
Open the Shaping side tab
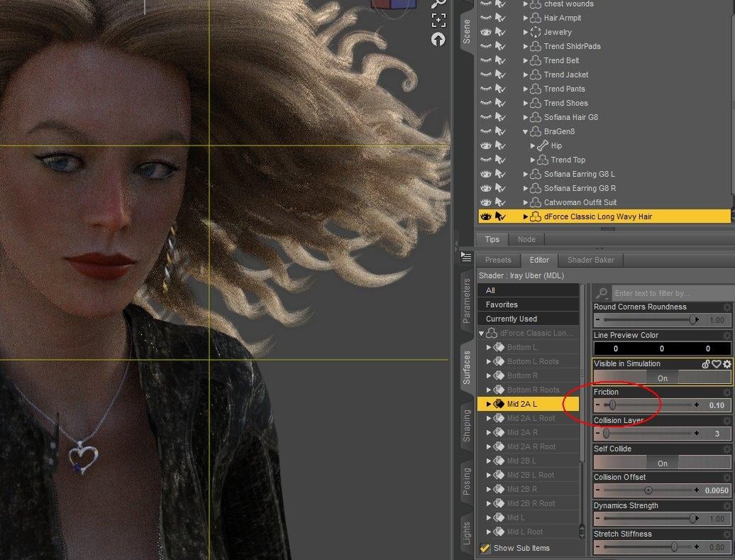(x=466, y=425)
